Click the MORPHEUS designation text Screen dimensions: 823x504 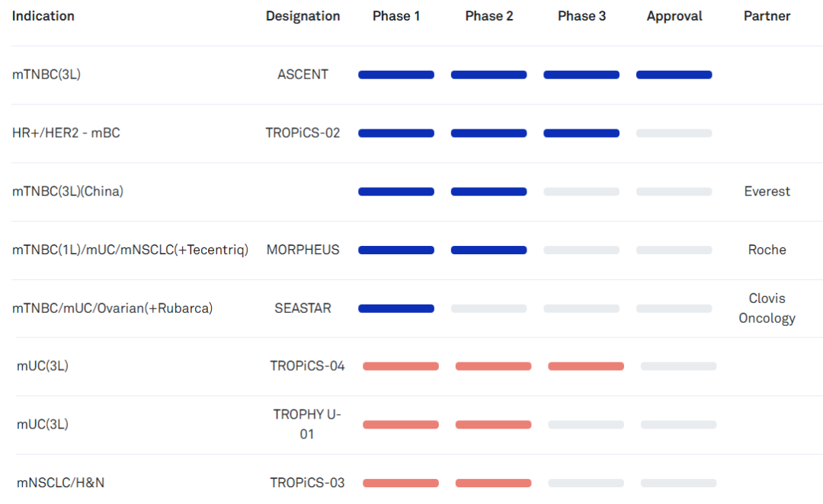pyautogui.click(x=303, y=250)
